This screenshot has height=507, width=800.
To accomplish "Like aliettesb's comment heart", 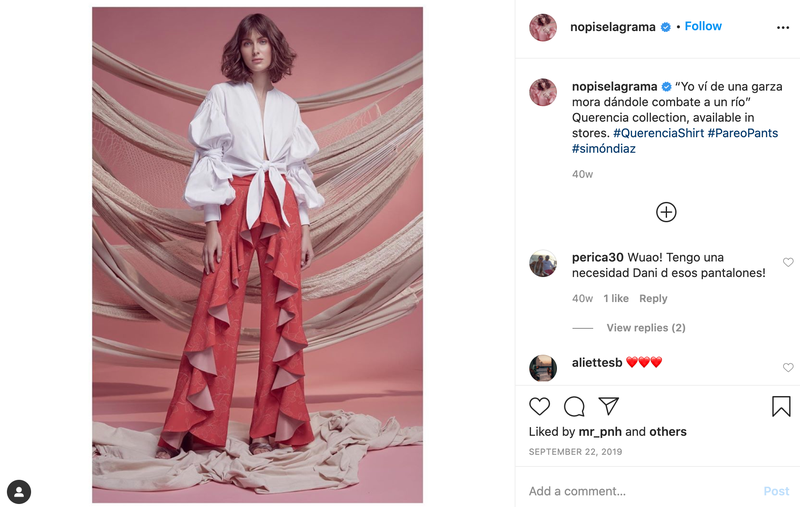I will (788, 367).
